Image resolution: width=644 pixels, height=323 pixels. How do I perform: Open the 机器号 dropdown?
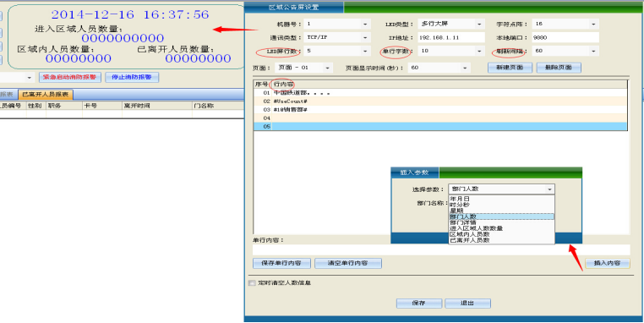(365, 25)
